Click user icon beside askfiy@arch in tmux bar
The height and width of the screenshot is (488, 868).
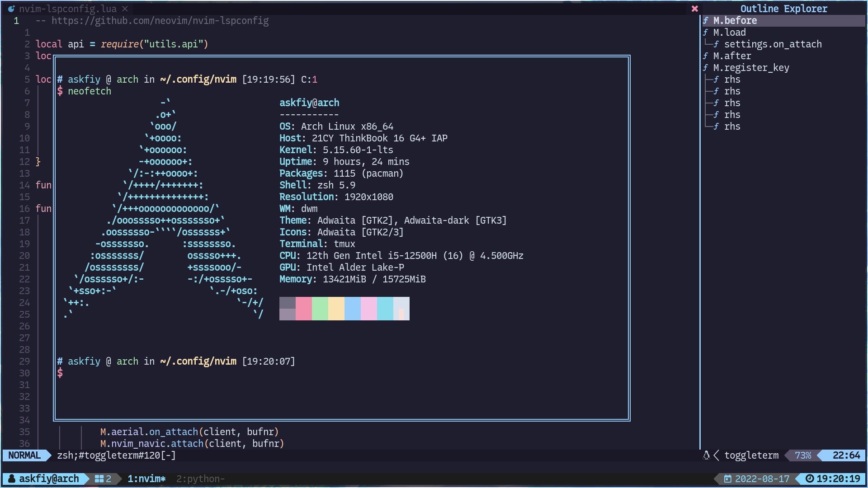pos(12,479)
